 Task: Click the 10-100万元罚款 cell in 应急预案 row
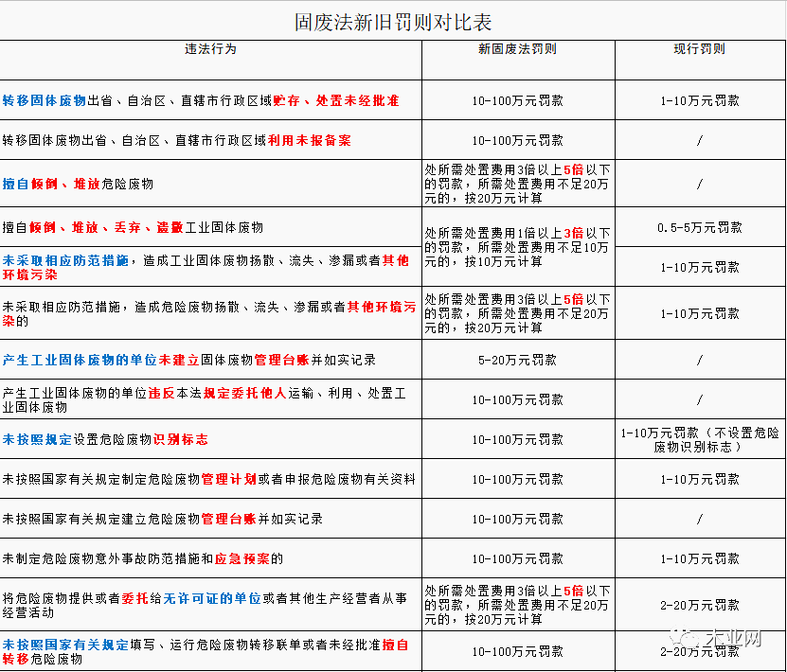[517, 558]
